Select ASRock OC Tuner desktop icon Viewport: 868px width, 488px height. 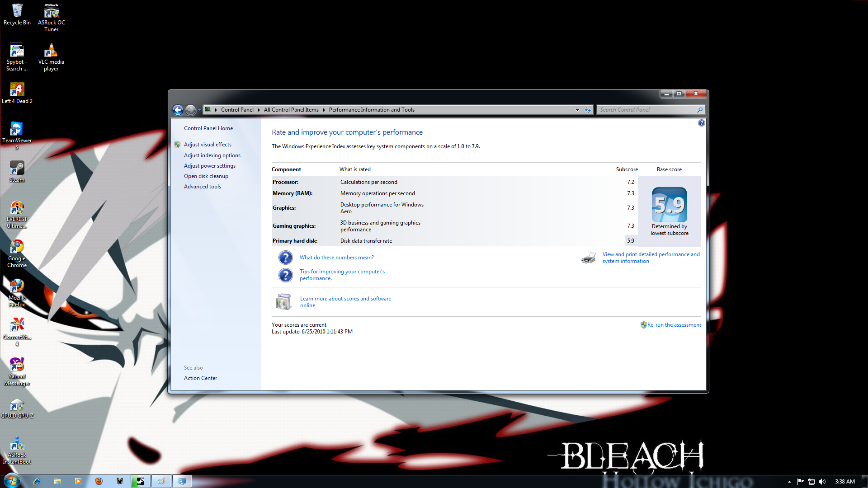point(51,18)
